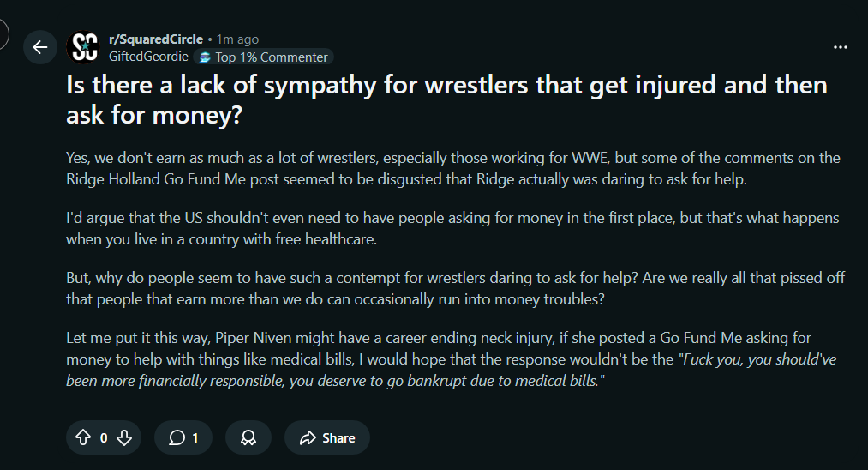868x470 pixels.
Task: Open the three-dot post options menu
Action: [x=841, y=46]
